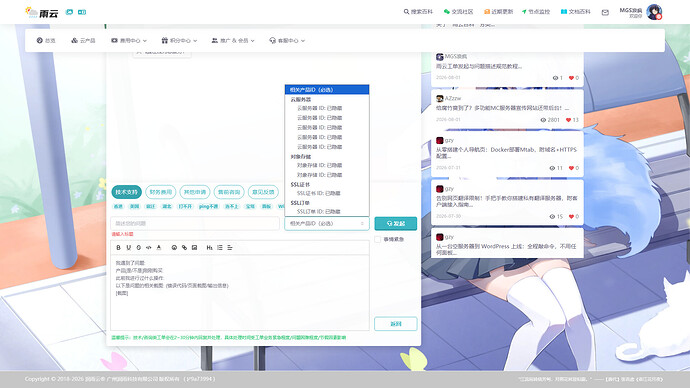Open the emoji picker in editor

tap(174, 248)
